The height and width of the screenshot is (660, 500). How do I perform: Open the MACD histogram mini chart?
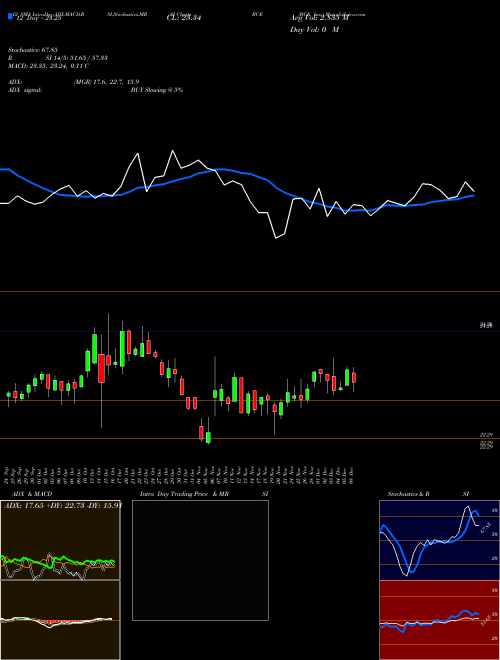(60, 620)
